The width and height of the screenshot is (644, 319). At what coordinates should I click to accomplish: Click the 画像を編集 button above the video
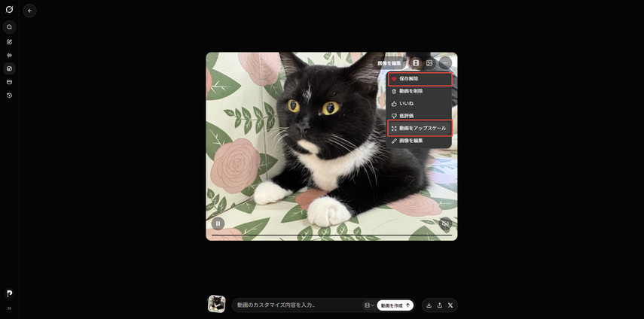pyautogui.click(x=389, y=63)
